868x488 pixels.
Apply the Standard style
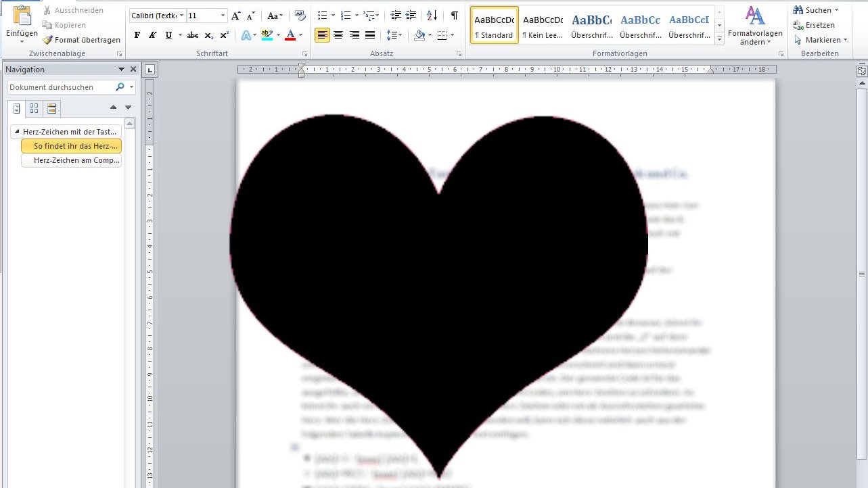point(494,26)
